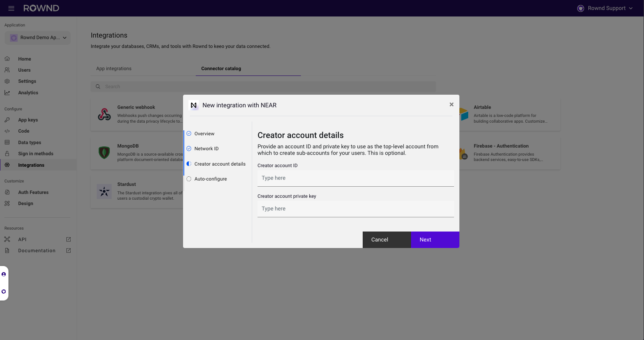The image size is (644, 340).
Task: Select Creator account details step
Action: click(x=220, y=164)
